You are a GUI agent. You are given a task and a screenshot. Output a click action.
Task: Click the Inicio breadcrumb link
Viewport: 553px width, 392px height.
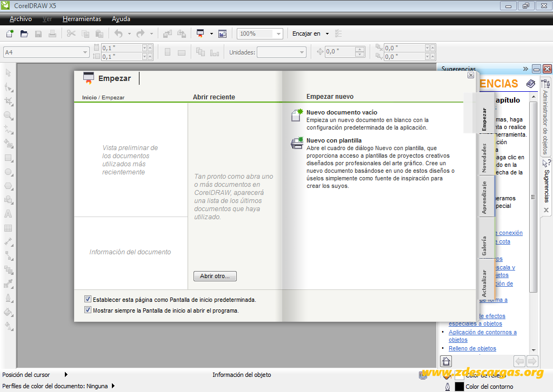(89, 98)
